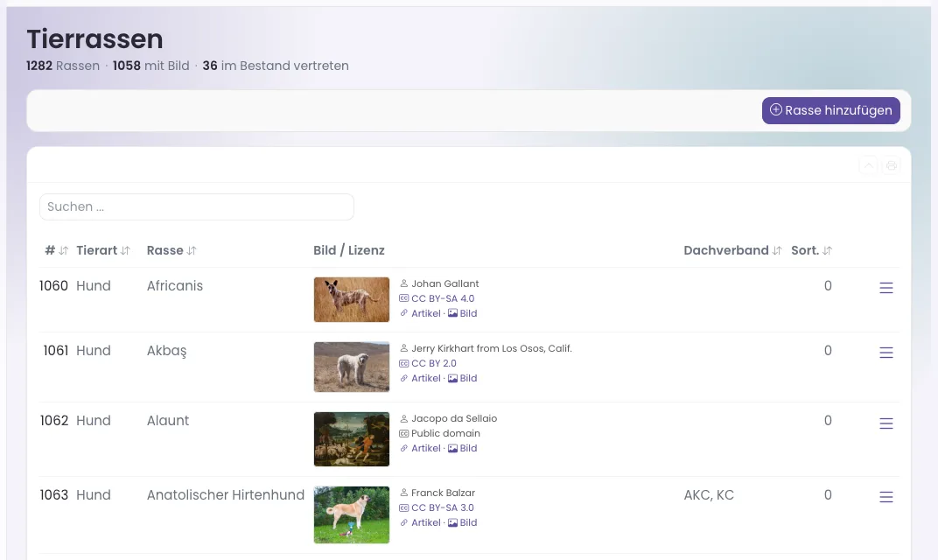Sort the table by Dachverband
The image size is (938, 560).
tap(733, 250)
